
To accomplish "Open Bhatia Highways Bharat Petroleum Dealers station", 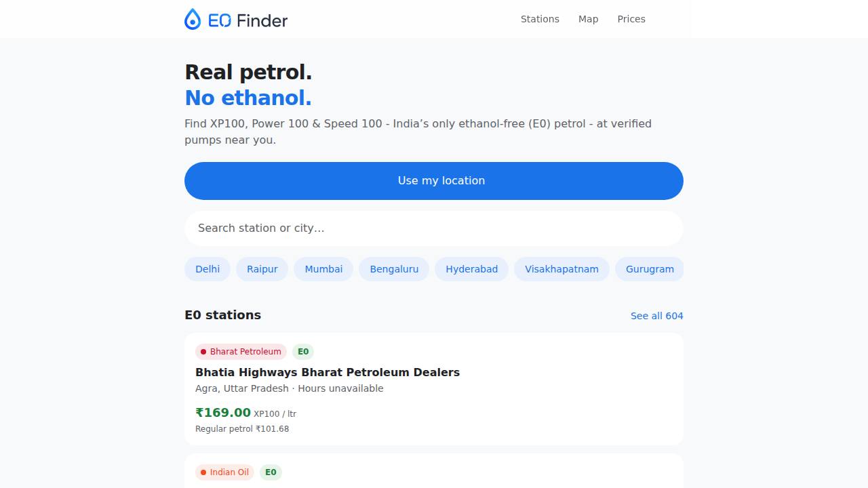I will click(x=328, y=372).
